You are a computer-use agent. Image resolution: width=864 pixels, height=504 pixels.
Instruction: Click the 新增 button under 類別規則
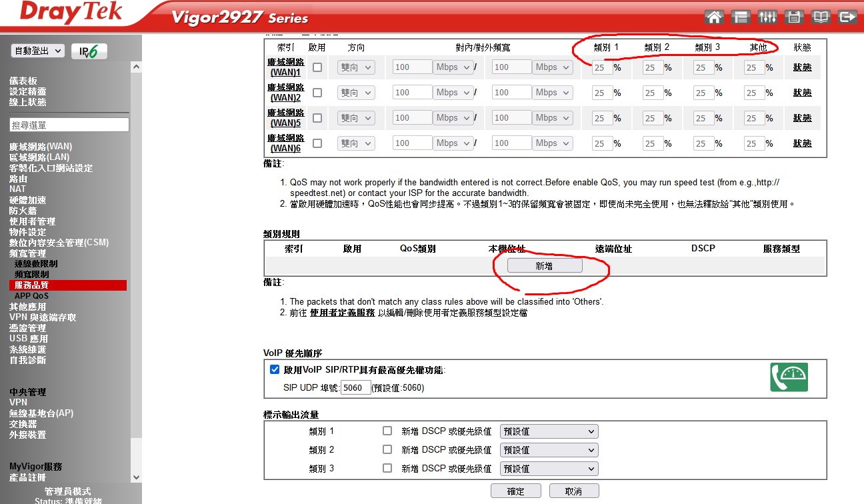(544, 265)
